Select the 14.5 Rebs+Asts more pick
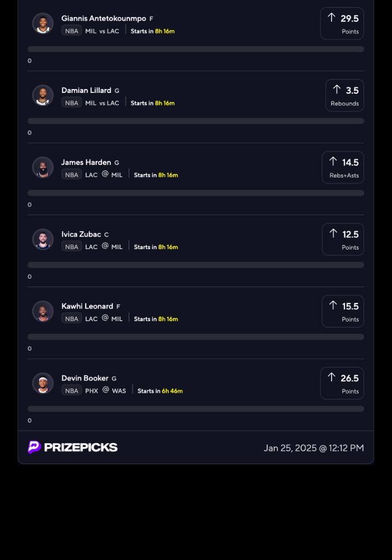 click(343, 167)
